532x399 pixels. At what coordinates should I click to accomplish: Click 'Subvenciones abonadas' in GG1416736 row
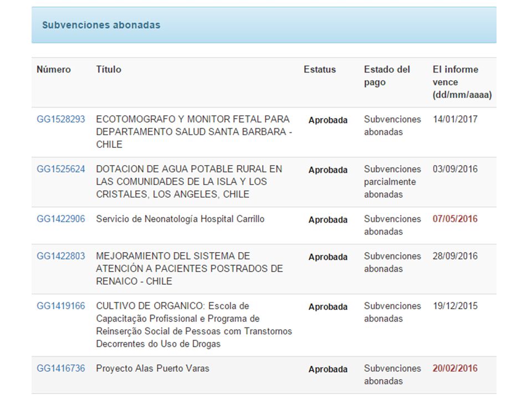[x=392, y=375]
